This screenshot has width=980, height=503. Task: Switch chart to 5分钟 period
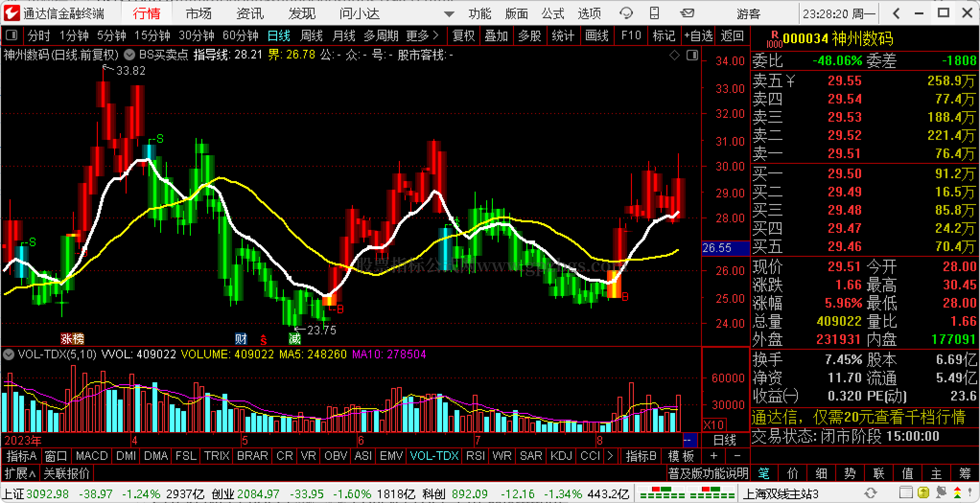tap(111, 36)
